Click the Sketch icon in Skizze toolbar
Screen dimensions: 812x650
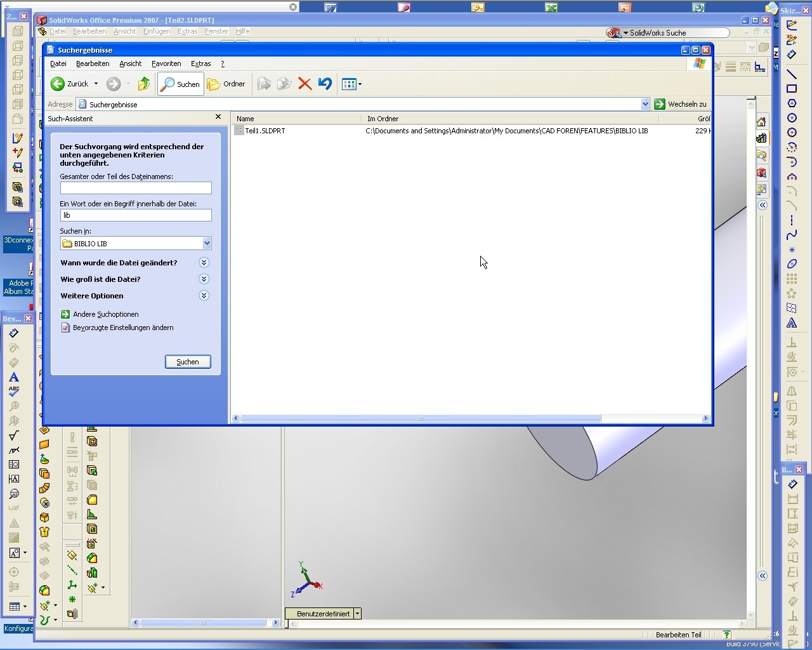[x=792, y=25]
